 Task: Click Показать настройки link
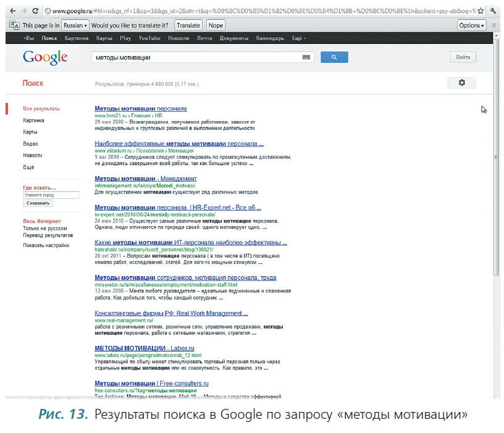(46, 245)
